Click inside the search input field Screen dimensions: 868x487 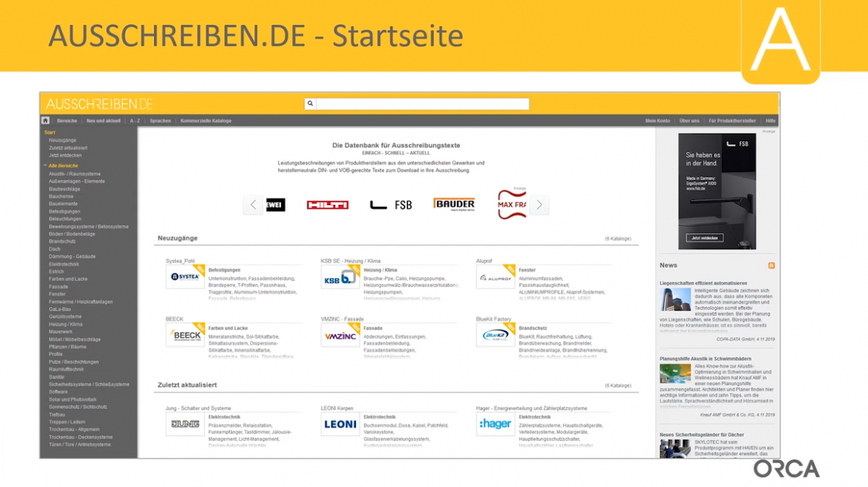point(422,104)
